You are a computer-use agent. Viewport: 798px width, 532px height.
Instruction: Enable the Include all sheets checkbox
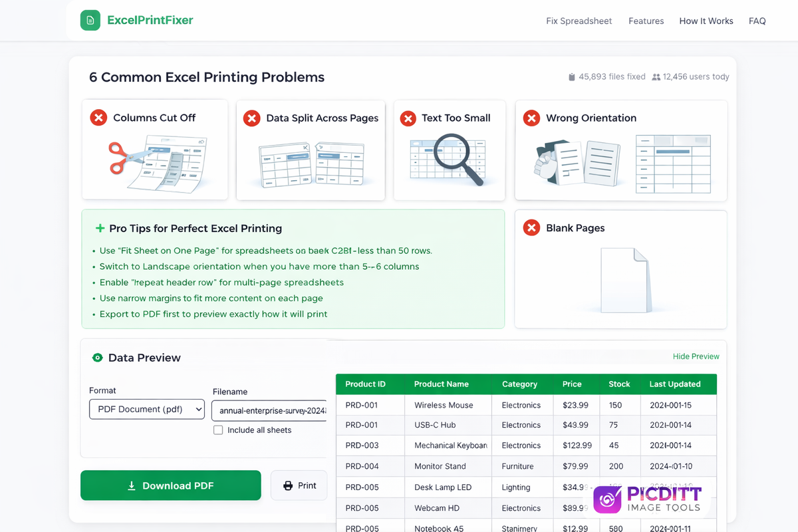(218, 430)
